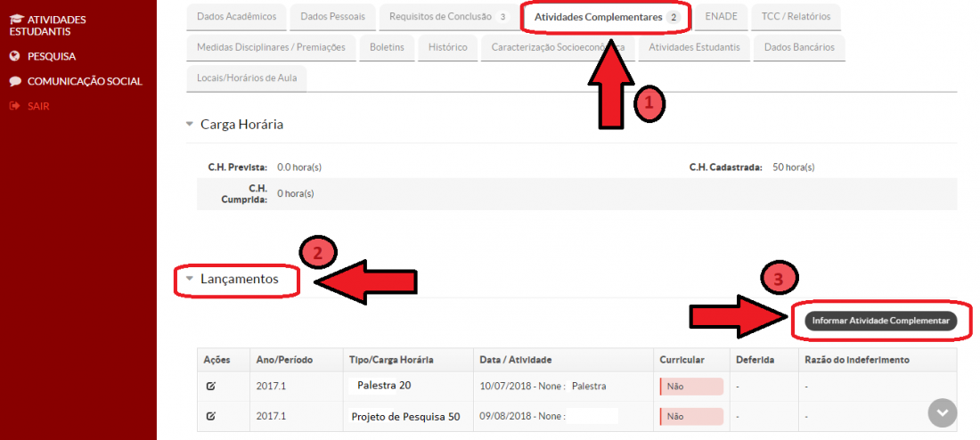Screen dimensions: 980x440
Task: Select the Atividades Complementares tab
Action: [606, 18]
